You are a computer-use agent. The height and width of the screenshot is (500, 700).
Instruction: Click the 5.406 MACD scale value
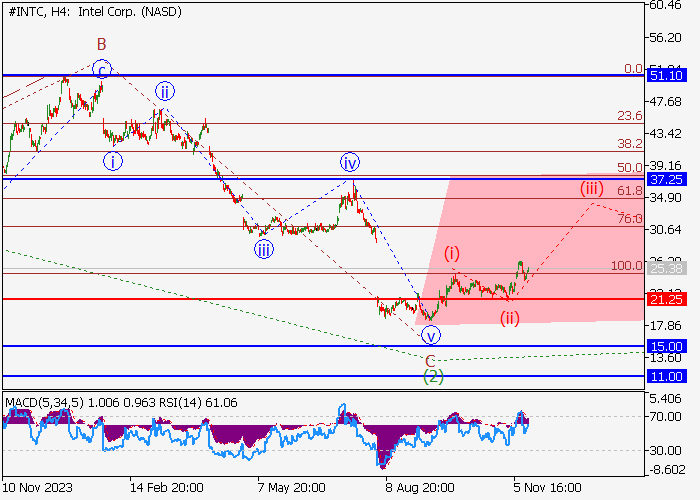[665, 399]
